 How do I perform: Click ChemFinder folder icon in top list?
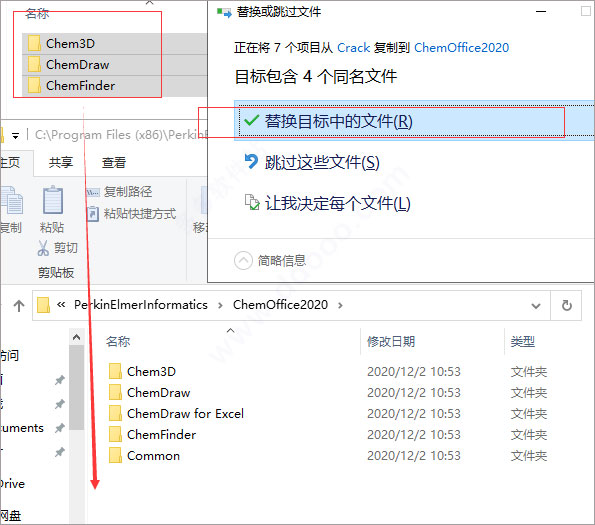pos(34,86)
